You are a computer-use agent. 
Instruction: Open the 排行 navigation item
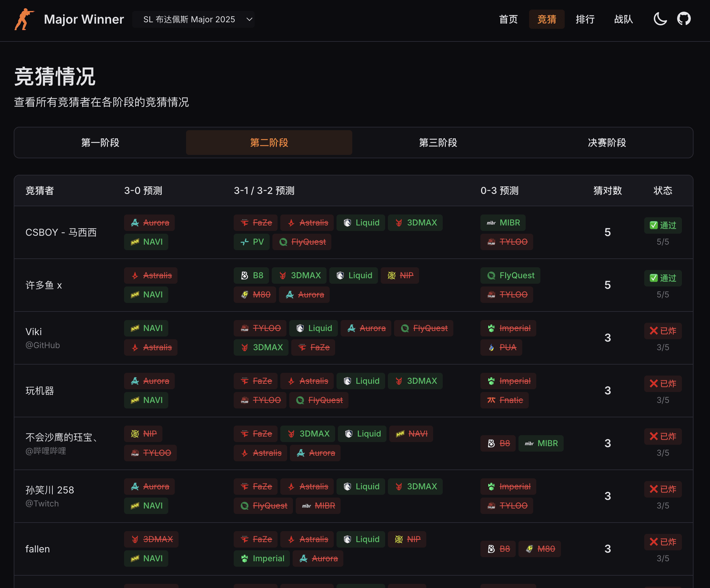pos(585,20)
